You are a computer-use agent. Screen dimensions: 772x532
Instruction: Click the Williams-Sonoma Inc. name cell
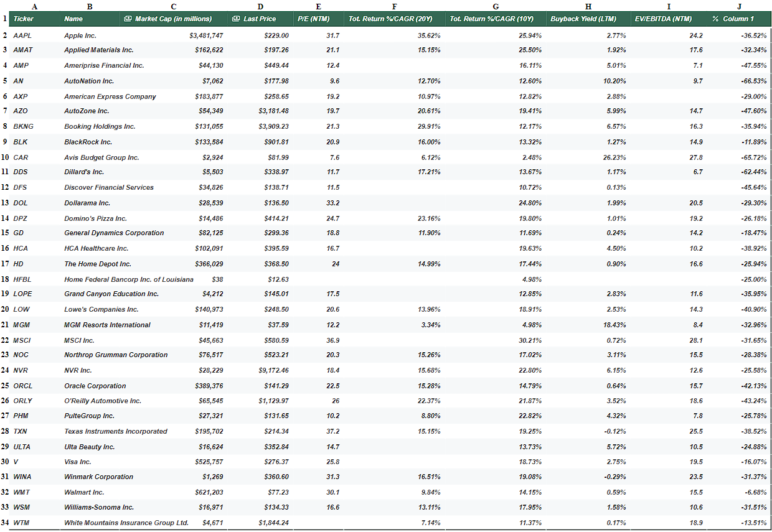(x=99, y=507)
